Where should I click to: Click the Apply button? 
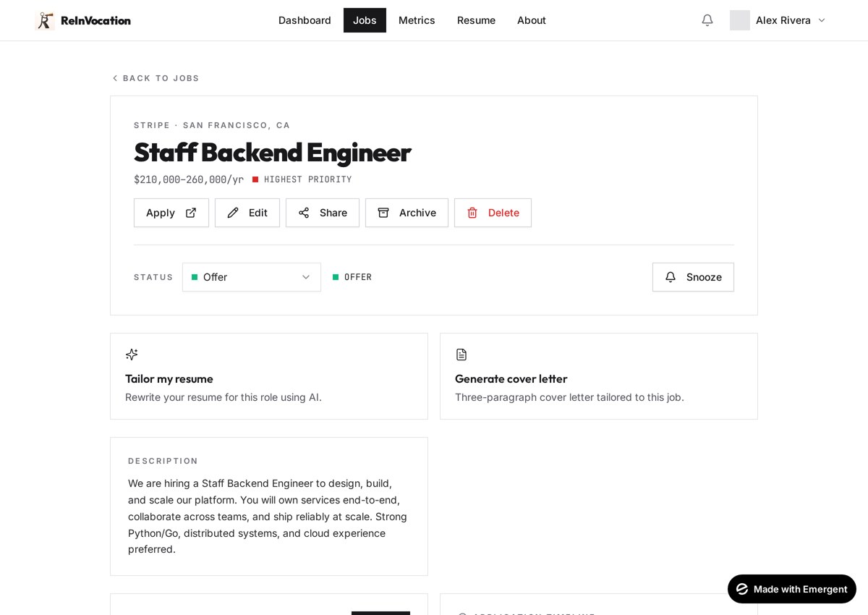(x=171, y=213)
